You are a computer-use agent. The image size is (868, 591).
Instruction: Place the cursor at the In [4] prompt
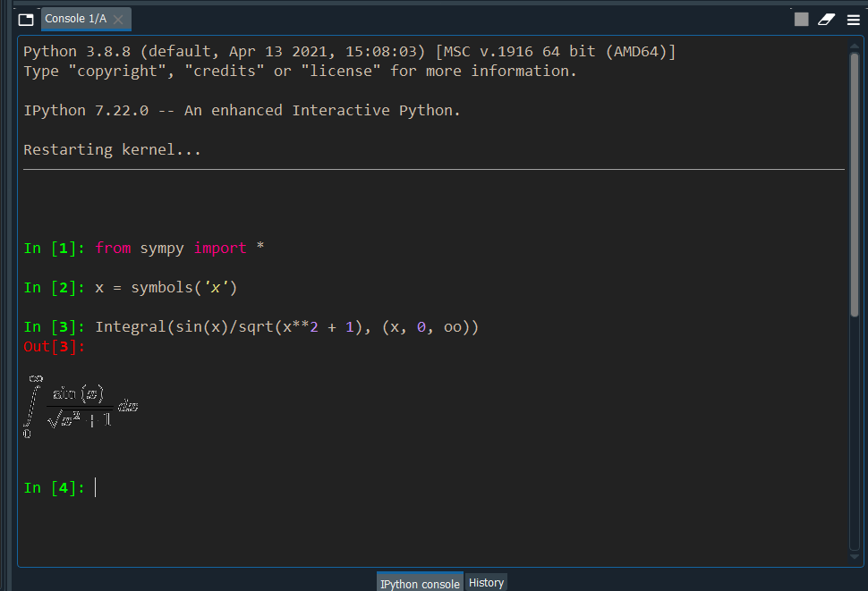[95, 487]
